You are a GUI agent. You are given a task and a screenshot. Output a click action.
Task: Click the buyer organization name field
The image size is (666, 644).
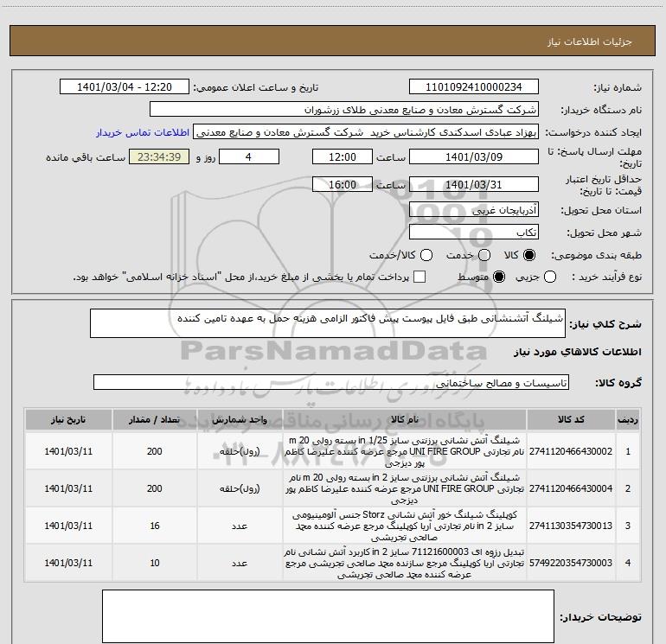344,110
